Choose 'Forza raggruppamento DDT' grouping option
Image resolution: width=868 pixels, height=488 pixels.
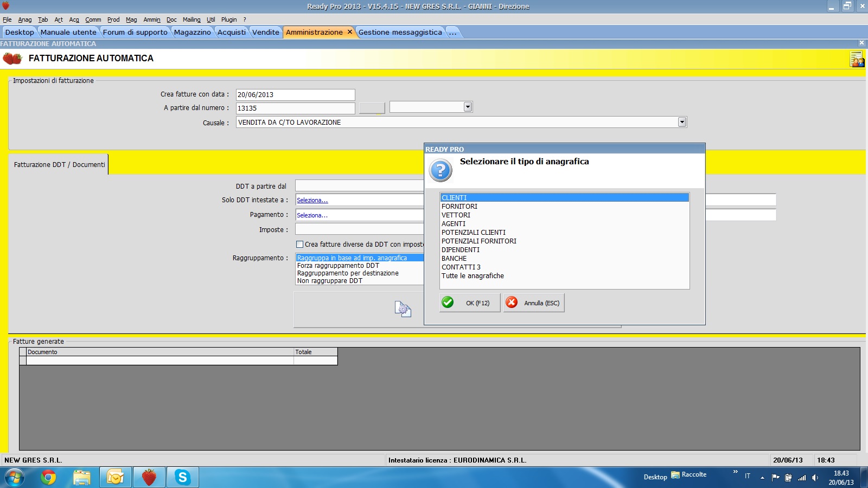point(360,266)
